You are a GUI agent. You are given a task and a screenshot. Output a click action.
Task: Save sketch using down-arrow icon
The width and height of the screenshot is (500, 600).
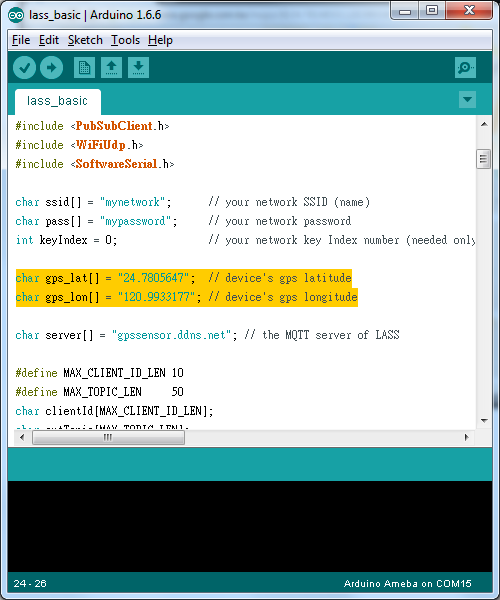[x=138, y=68]
